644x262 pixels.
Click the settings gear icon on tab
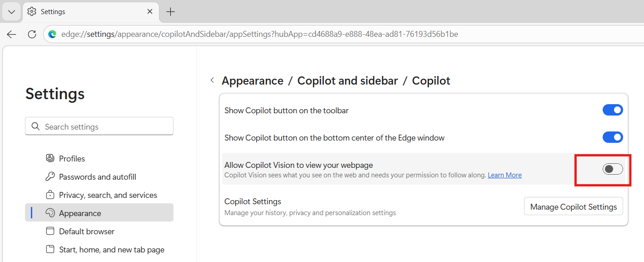[32, 11]
